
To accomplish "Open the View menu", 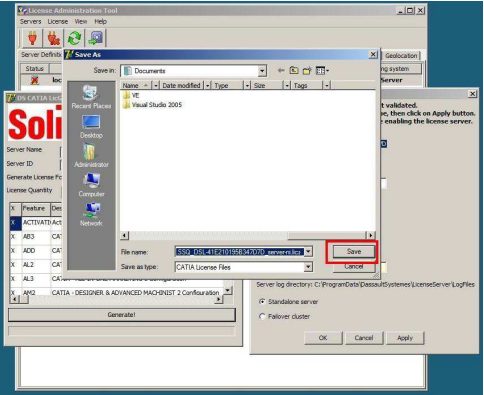I will pos(81,22).
